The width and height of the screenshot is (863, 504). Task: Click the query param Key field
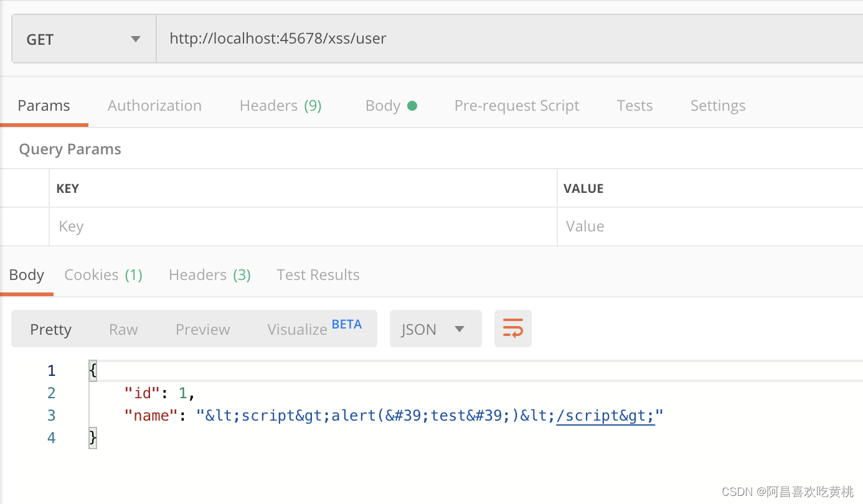(303, 226)
